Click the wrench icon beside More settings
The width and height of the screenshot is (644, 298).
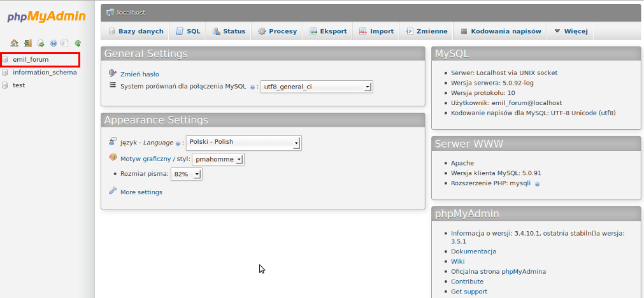pos(113,191)
